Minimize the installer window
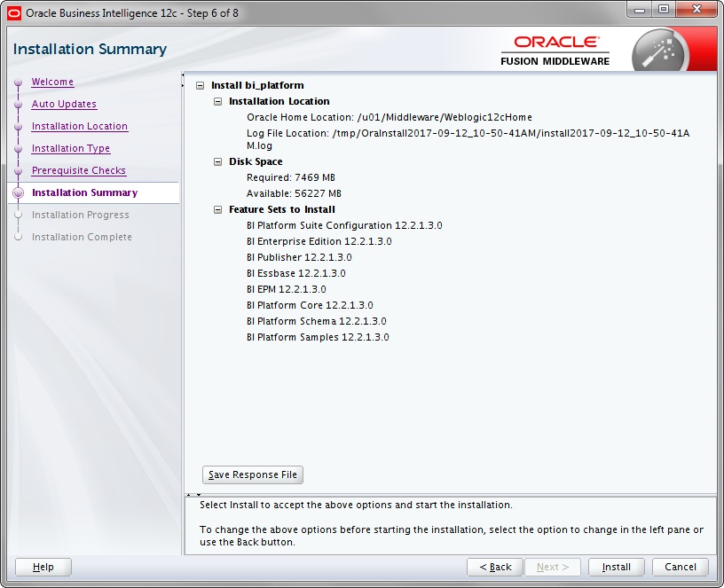724x588 pixels. pos(640,10)
